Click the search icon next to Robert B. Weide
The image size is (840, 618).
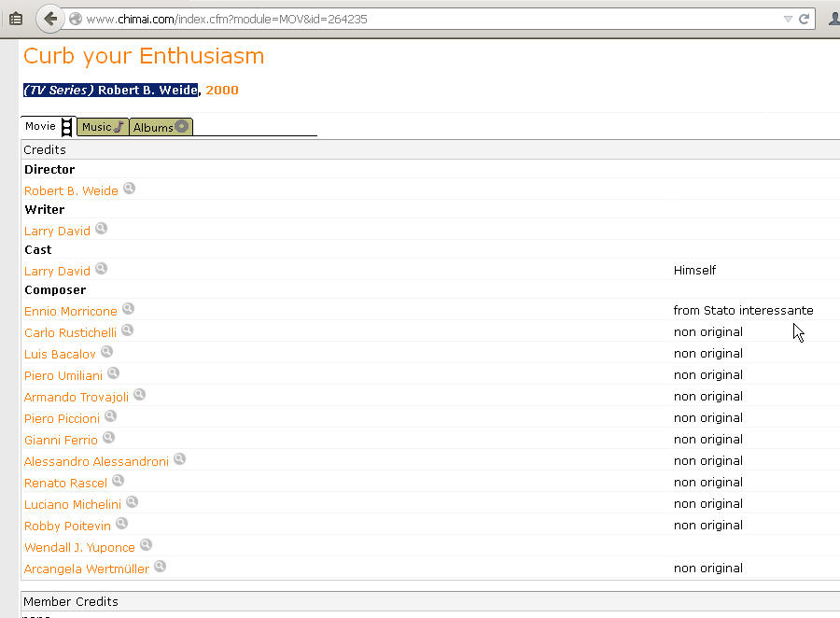(x=129, y=189)
